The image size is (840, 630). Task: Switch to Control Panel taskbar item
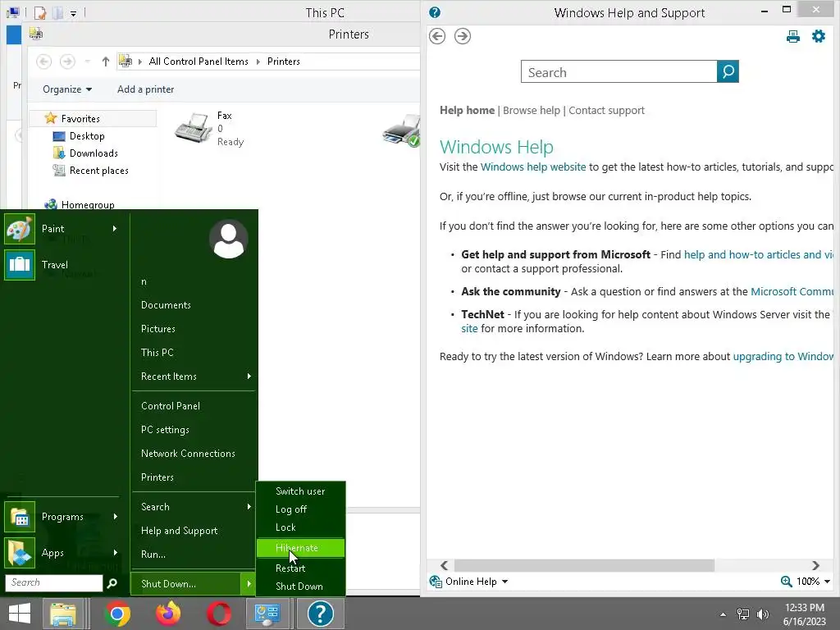click(267, 614)
